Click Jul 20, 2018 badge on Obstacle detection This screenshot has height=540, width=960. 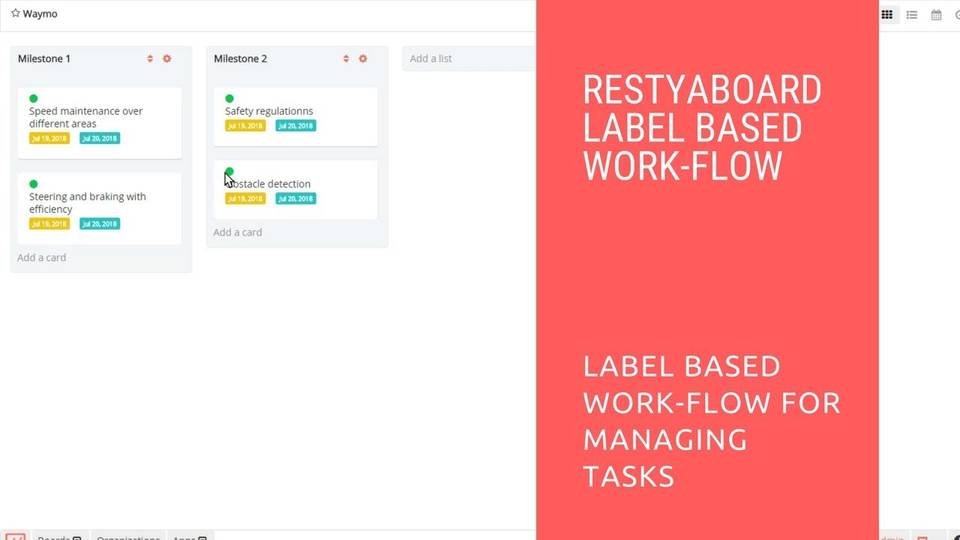(296, 199)
